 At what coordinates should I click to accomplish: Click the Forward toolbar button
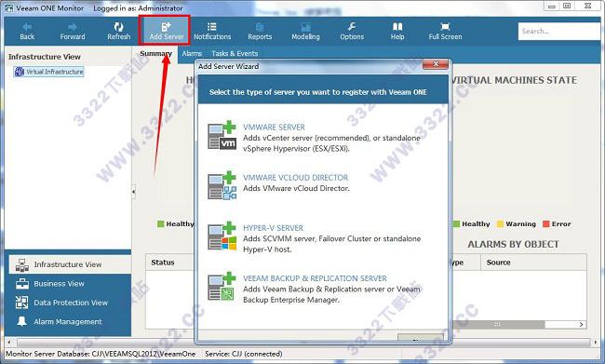pos(73,31)
